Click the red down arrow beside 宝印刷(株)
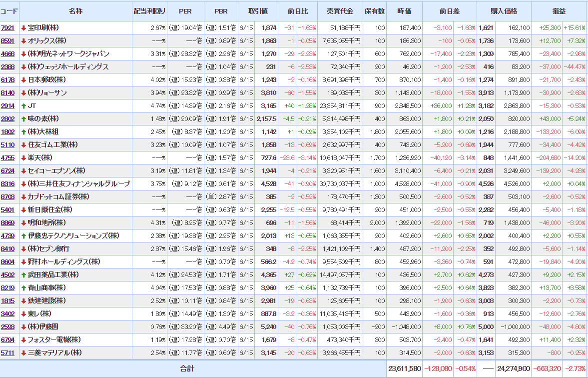Image resolution: width=588 pixels, height=378 pixels. tap(23, 28)
